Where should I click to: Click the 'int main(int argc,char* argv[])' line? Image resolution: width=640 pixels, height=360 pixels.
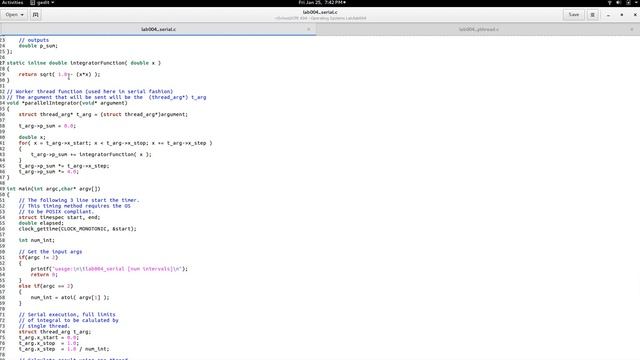(53, 189)
